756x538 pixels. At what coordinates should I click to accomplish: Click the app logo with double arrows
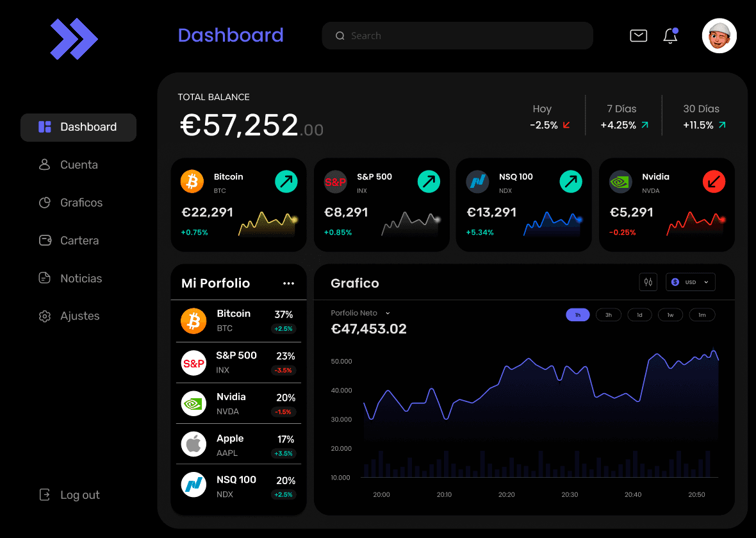(74, 39)
